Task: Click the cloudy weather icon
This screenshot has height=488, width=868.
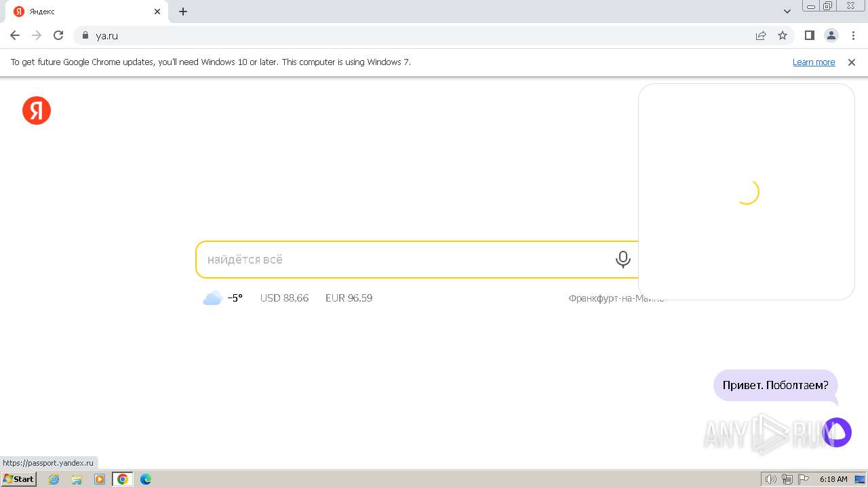Action: coord(212,298)
